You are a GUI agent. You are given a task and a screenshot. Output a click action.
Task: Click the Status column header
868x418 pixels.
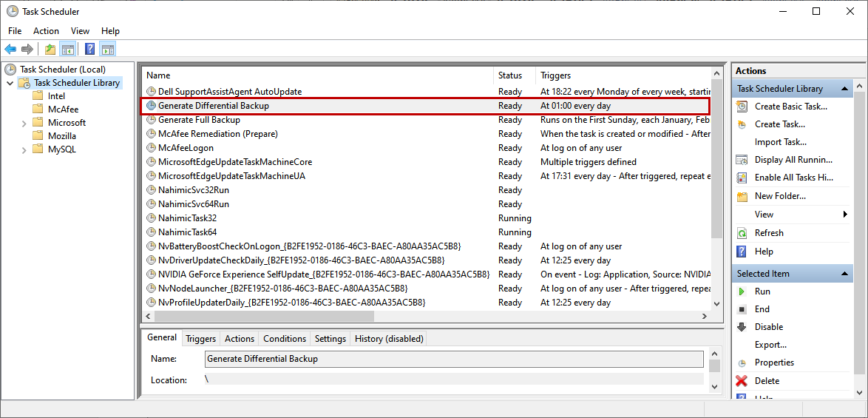[510, 75]
